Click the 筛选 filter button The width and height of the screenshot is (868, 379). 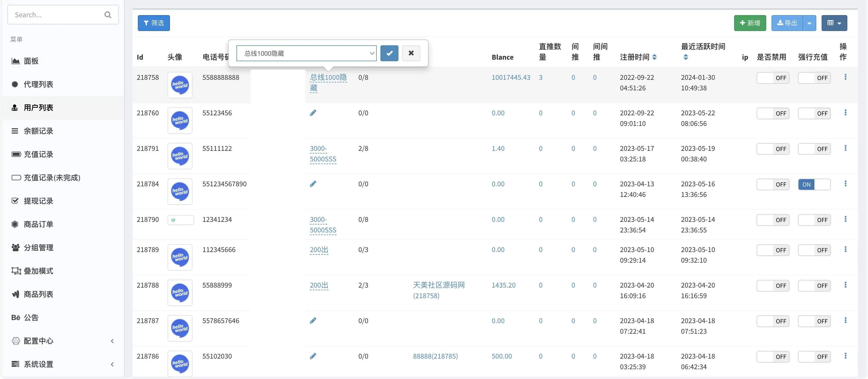(x=154, y=23)
